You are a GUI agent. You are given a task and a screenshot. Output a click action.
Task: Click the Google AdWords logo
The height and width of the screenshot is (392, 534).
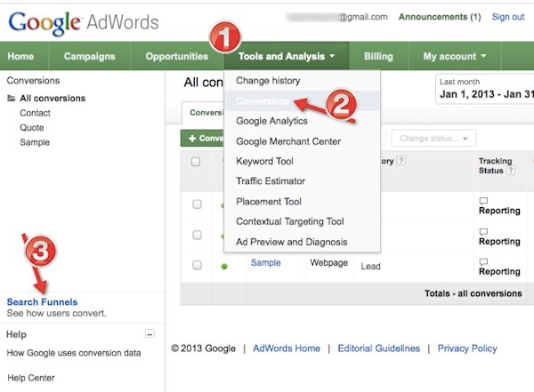pos(84,23)
